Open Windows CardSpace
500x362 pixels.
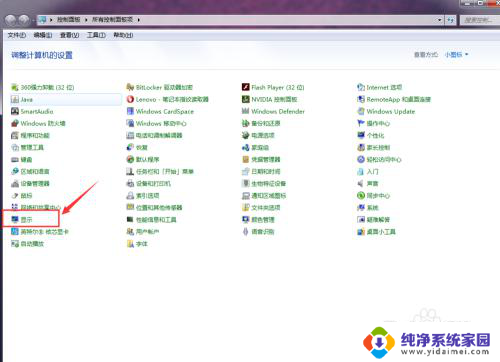click(x=160, y=111)
